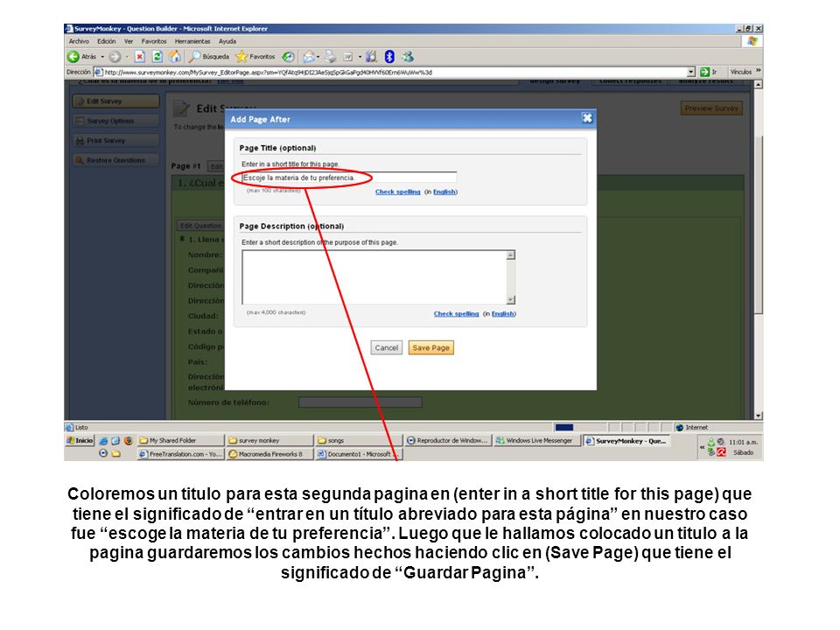
Task: Open the history icon in the toolbar
Action: pyautogui.click(x=288, y=56)
